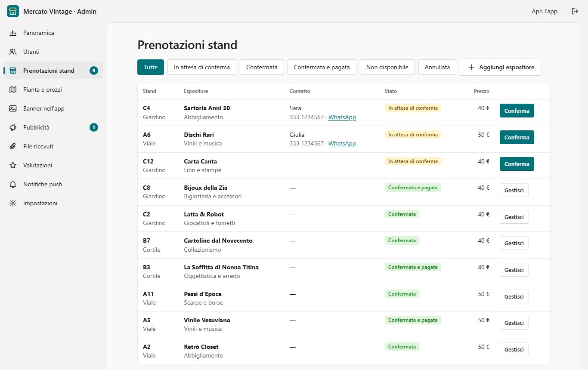Viewport: 588px width, 370px height.
Task: Click Gestisci for Vinile Vesuviano
Action: tap(514, 323)
